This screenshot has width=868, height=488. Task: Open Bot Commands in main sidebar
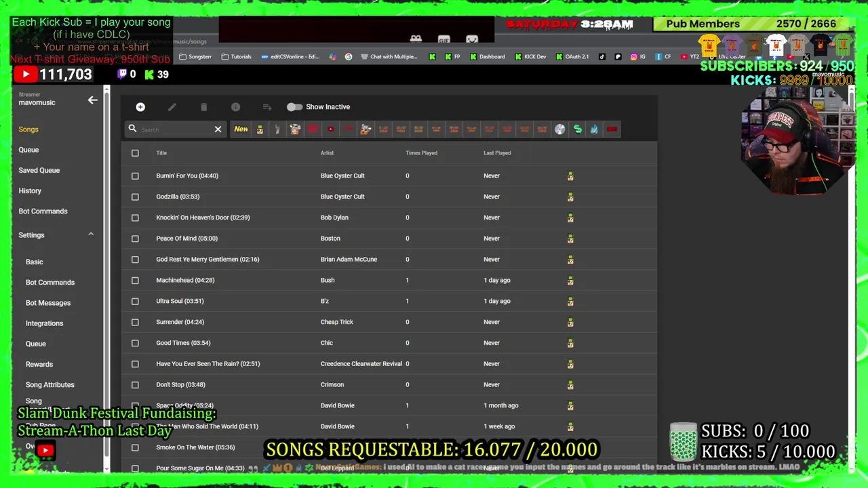pos(43,211)
